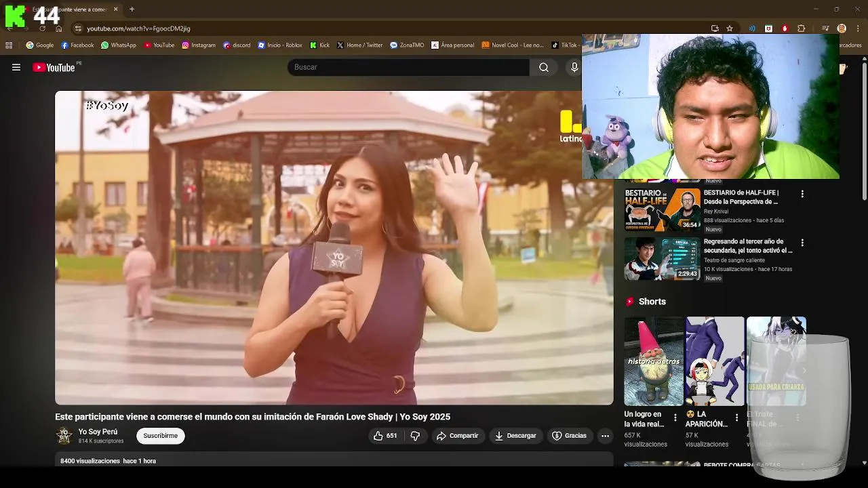Open the Yo Soy Perú channel name

point(98,432)
